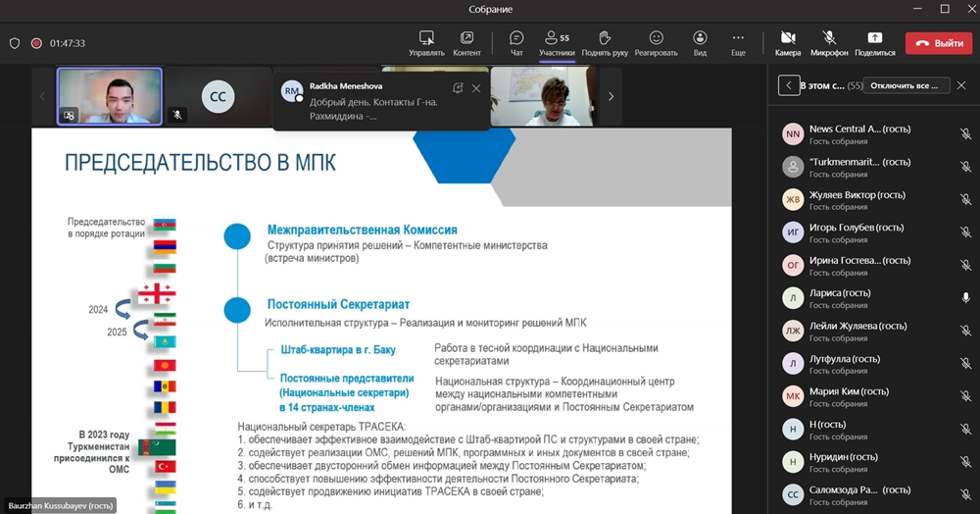Raise hand with Поднять руку

click(605, 43)
